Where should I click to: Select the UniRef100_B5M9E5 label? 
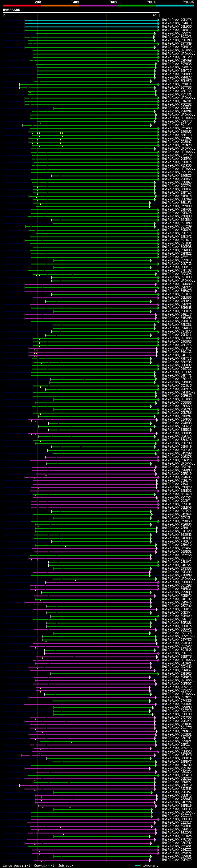coord(177,81)
